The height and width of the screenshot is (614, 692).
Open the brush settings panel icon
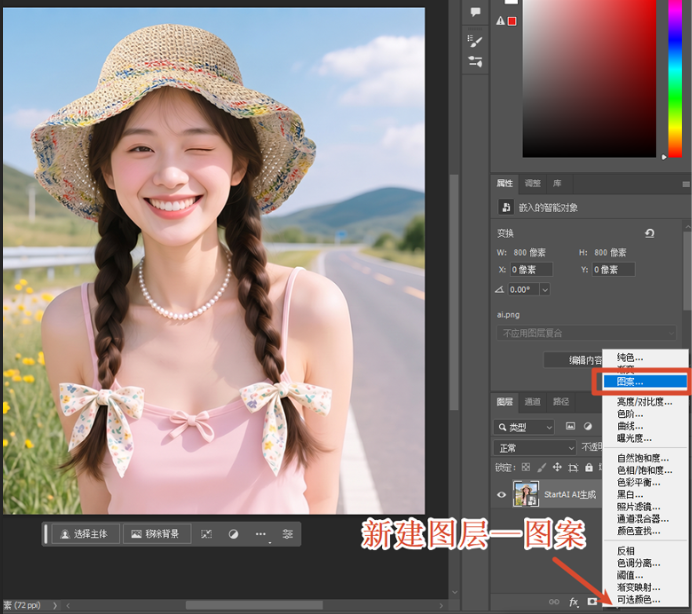tap(475, 41)
